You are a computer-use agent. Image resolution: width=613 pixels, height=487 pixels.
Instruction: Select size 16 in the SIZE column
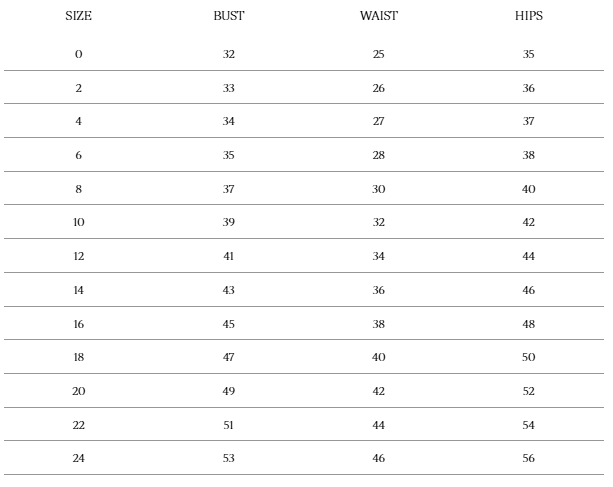tap(78, 324)
